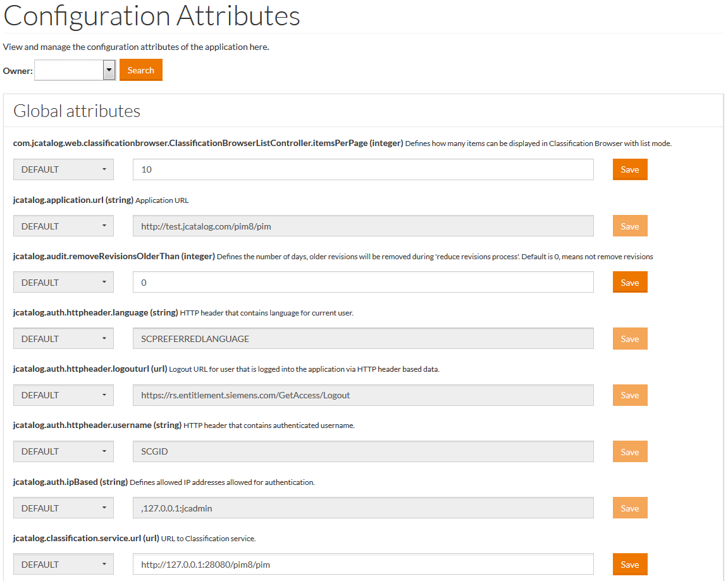Save the classification.service.url attribute

tap(629, 565)
